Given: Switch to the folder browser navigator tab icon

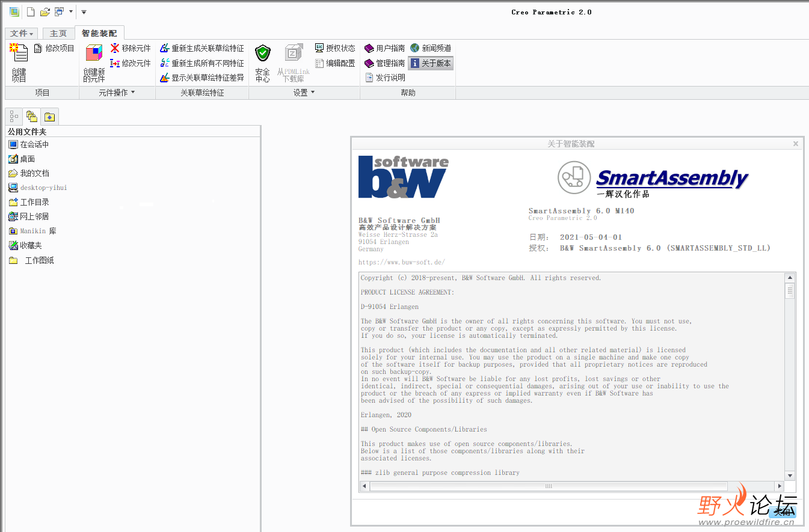Looking at the screenshot, I should click(31, 116).
